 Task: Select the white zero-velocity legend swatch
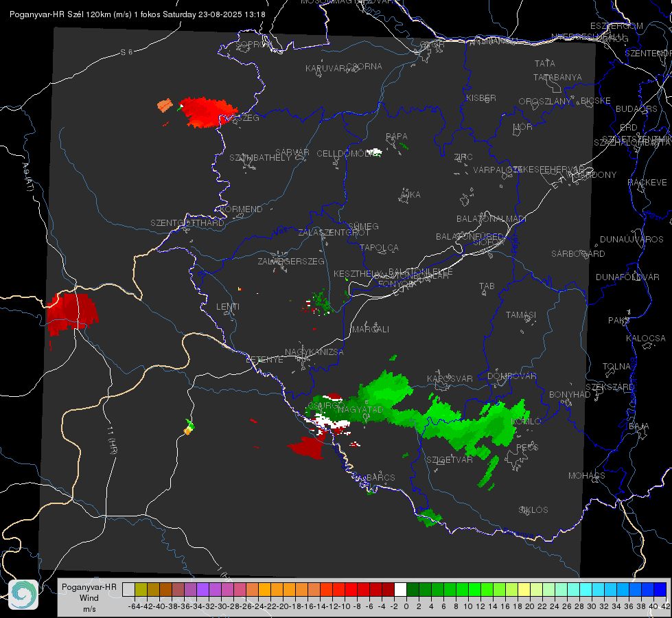[x=400, y=589]
